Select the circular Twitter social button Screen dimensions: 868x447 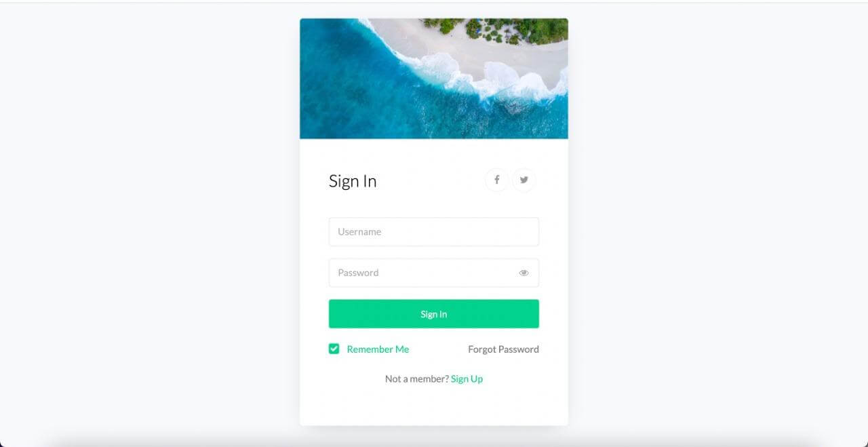[x=524, y=180]
